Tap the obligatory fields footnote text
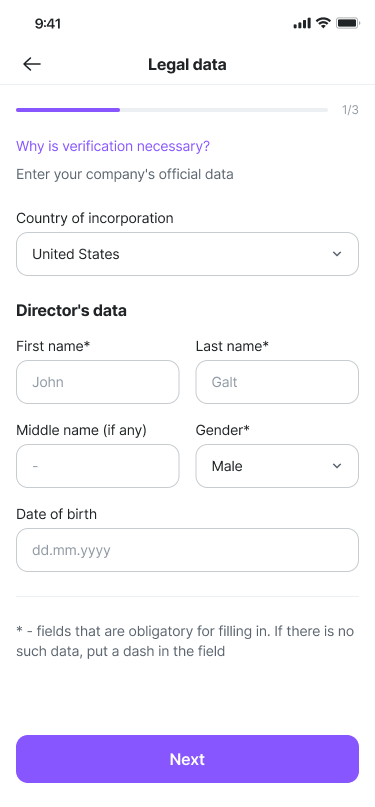This screenshot has height=807, width=375. [x=185, y=641]
